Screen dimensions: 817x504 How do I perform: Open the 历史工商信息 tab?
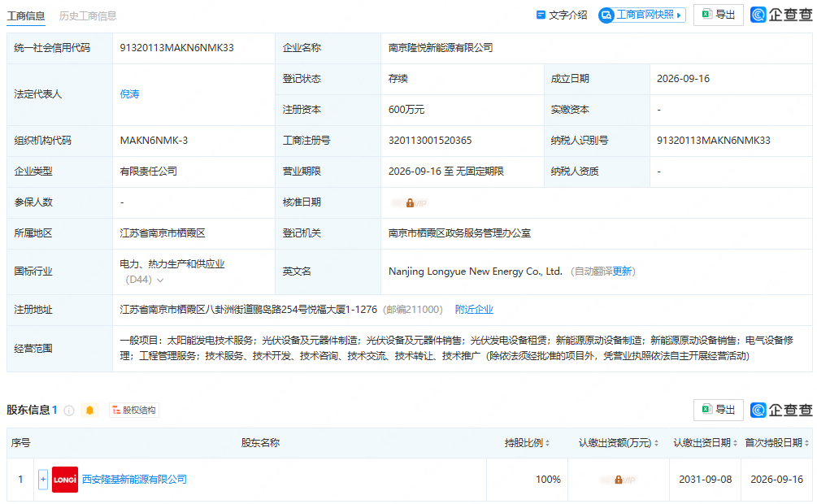88,15
